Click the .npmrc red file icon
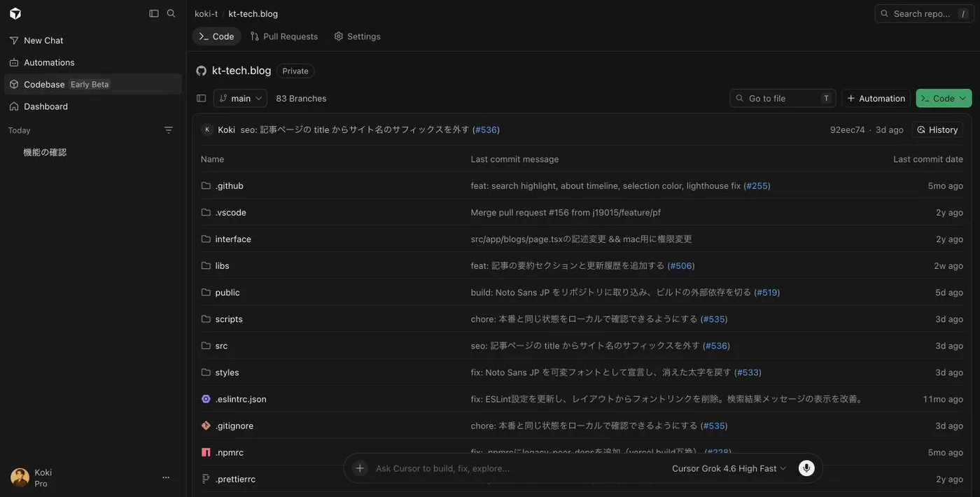This screenshot has width=980, height=497. tap(206, 452)
